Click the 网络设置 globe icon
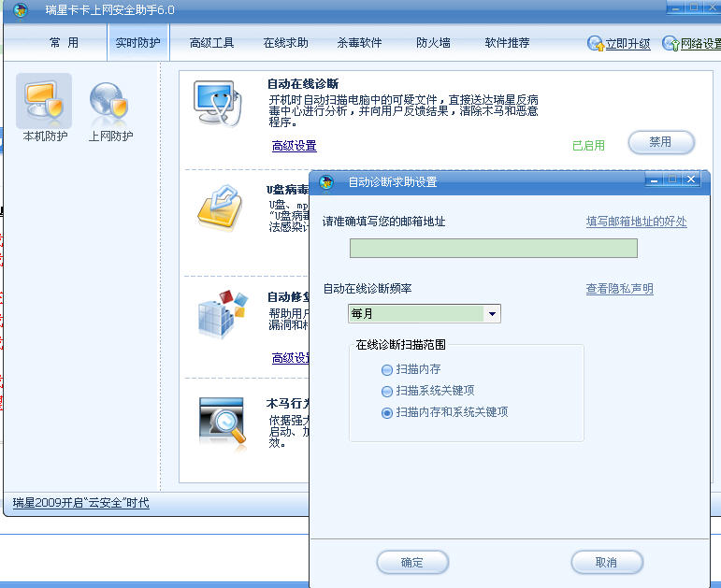 pyautogui.click(x=671, y=44)
